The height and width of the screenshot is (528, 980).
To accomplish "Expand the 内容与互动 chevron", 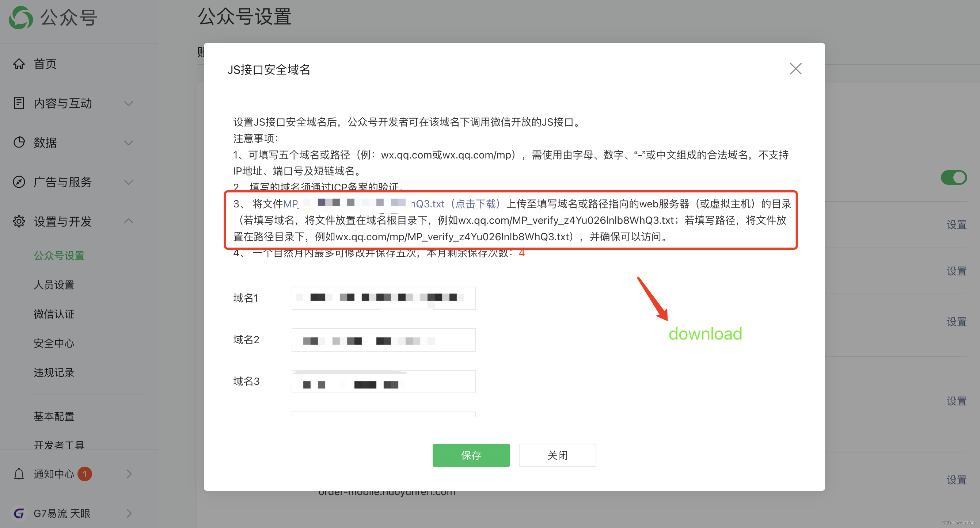I will [x=129, y=103].
